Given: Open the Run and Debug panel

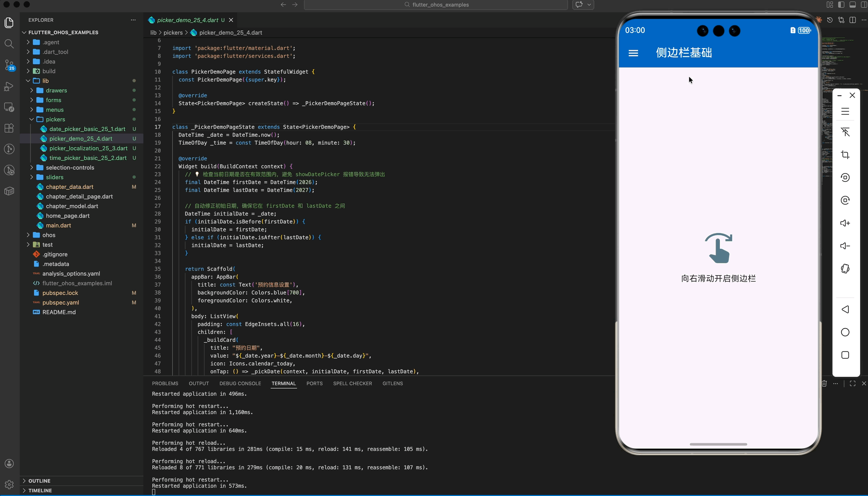Looking at the screenshot, I should [x=9, y=87].
